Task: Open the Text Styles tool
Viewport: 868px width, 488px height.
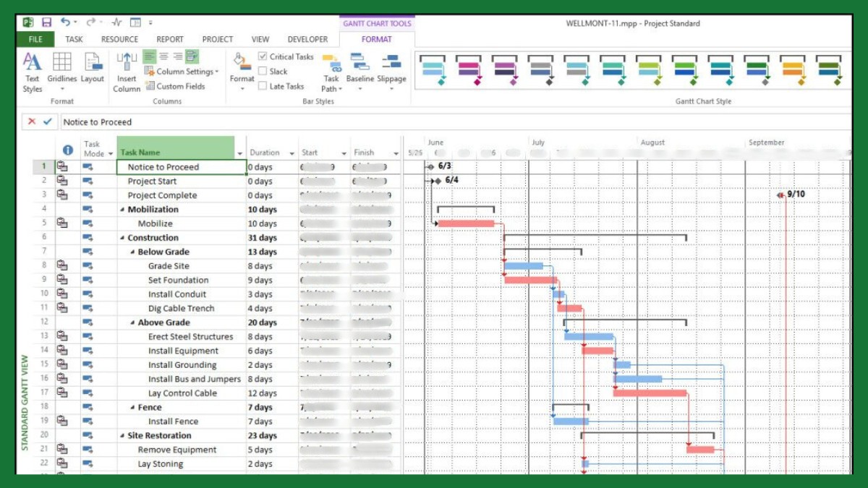Action: point(33,72)
